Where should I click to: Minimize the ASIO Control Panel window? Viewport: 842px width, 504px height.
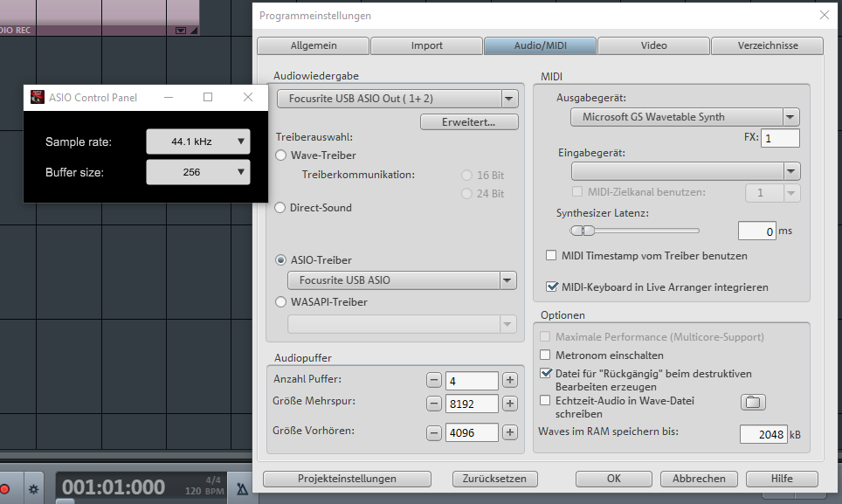coord(169,97)
